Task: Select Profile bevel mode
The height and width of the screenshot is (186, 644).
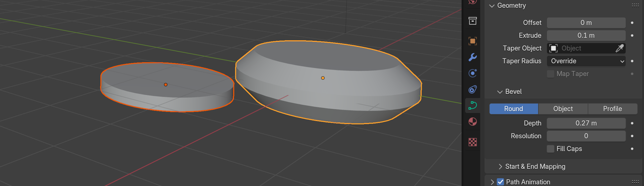Action: click(x=612, y=109)
